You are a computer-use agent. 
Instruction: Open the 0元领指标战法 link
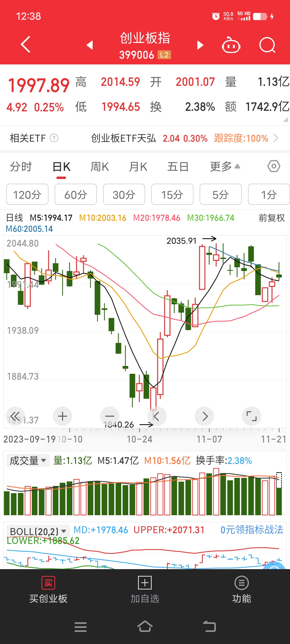[x=252, y=530]
